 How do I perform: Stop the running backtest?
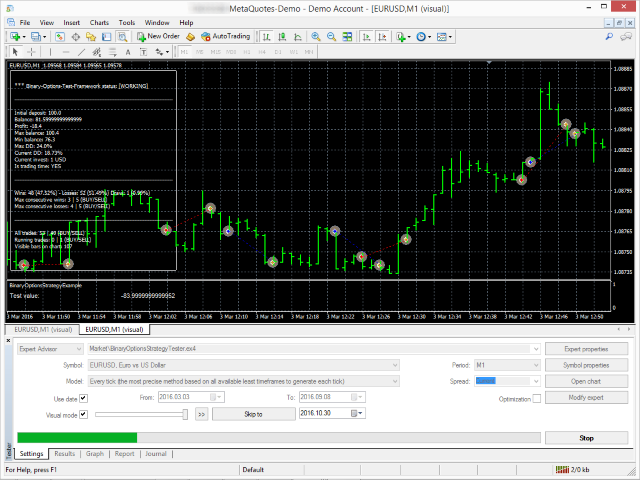[586, 438]
